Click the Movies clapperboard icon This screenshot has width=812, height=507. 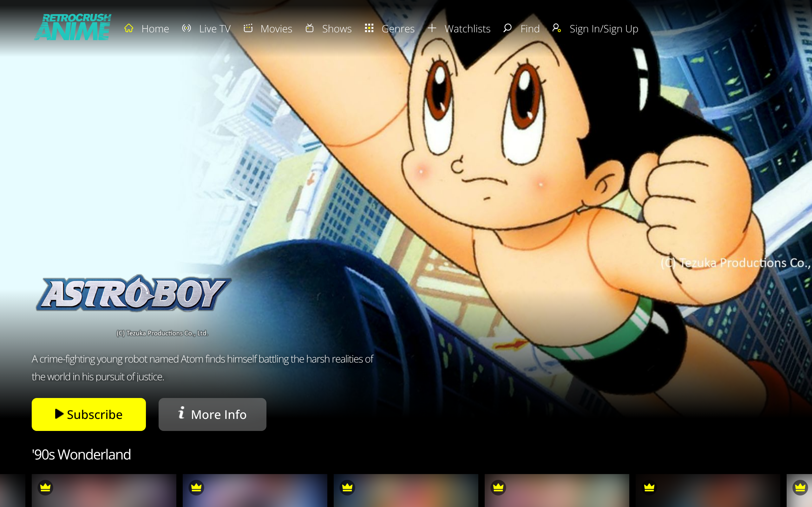pyautogui.click(x=248, y=28)
